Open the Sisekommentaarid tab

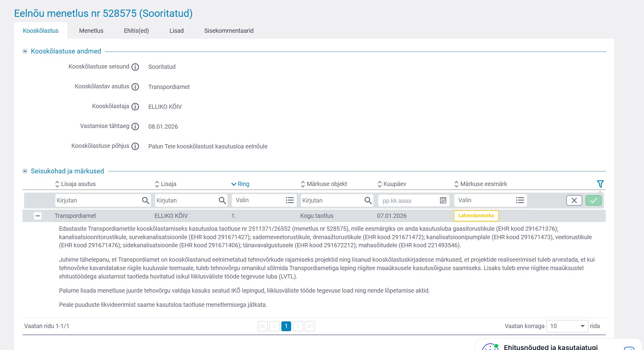[229, 31]
